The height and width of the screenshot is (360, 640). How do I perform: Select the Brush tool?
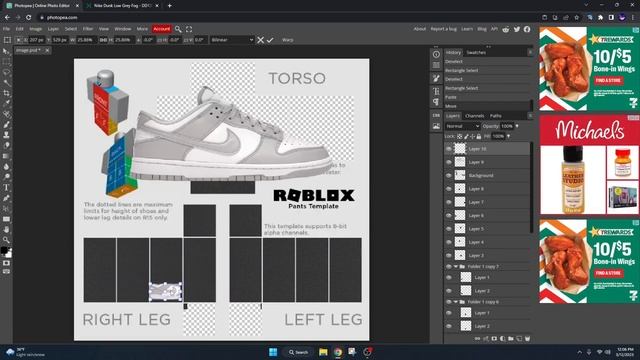[x=6, y=124]
